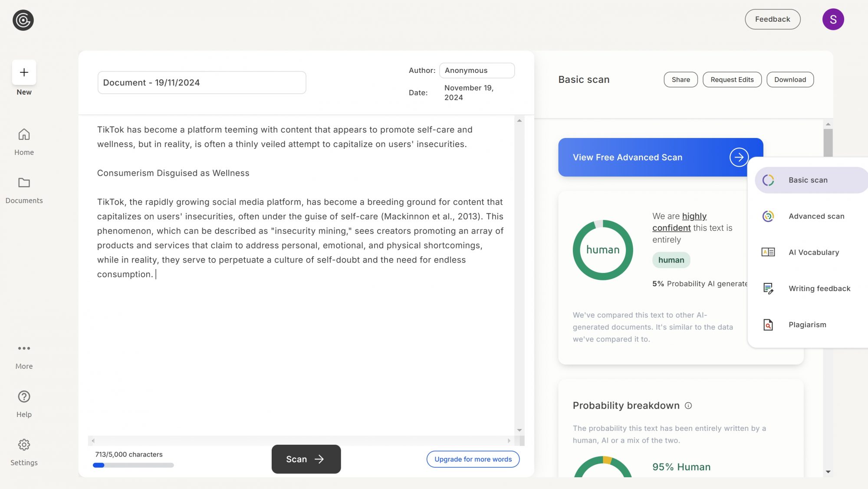The width and height of the screenshot is (868, 489).
Task: Click arrow icon on View Free Advanced Scan
Action: tap(739, 157)
